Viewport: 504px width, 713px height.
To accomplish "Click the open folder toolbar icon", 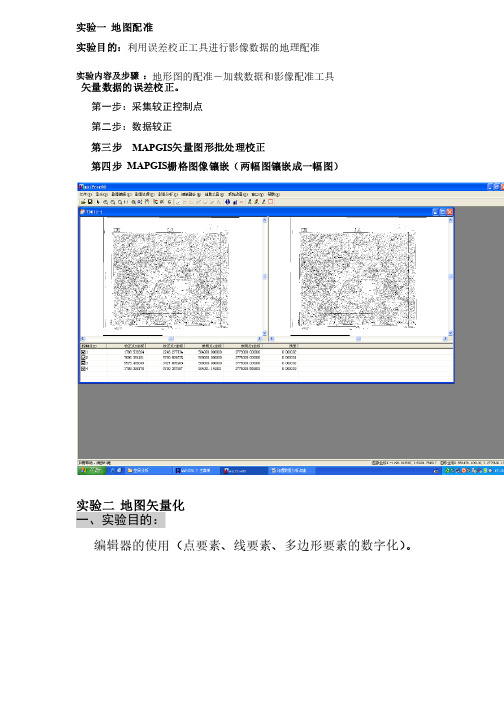I will point(83,201).
